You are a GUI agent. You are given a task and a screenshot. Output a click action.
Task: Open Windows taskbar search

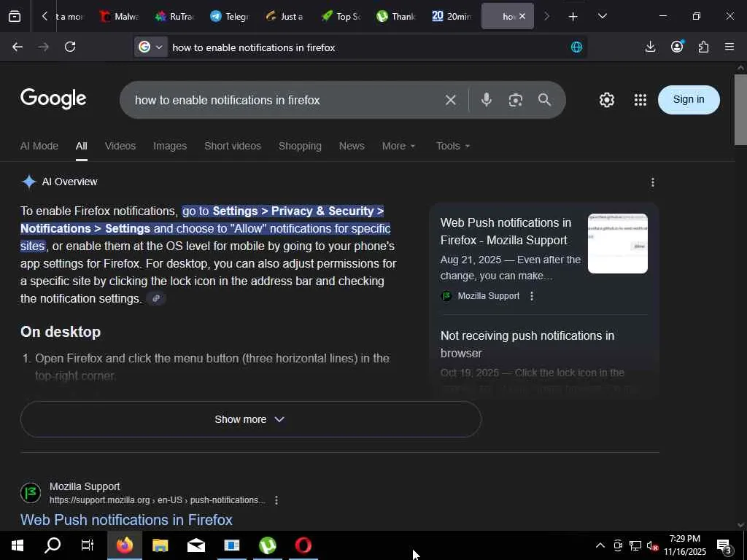pos(53,545)
